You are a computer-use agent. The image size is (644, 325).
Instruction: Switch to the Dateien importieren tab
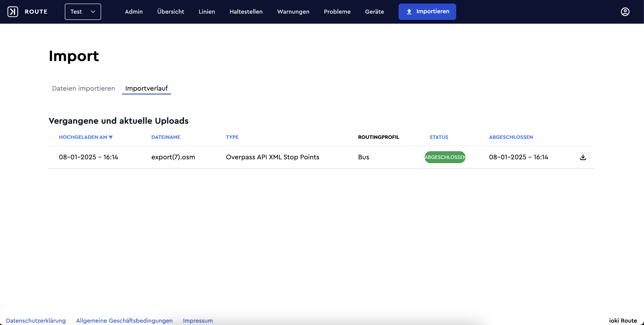point(83,88)
